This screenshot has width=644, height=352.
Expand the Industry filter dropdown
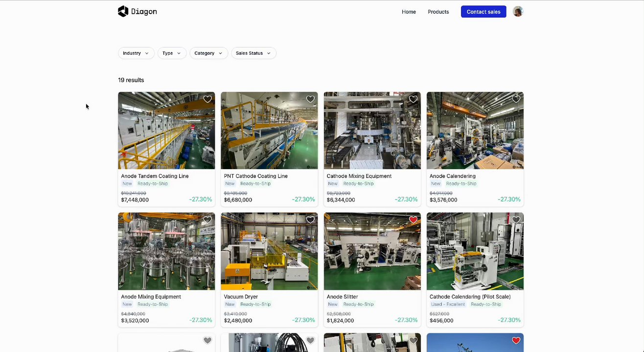(x=136, y=53)
